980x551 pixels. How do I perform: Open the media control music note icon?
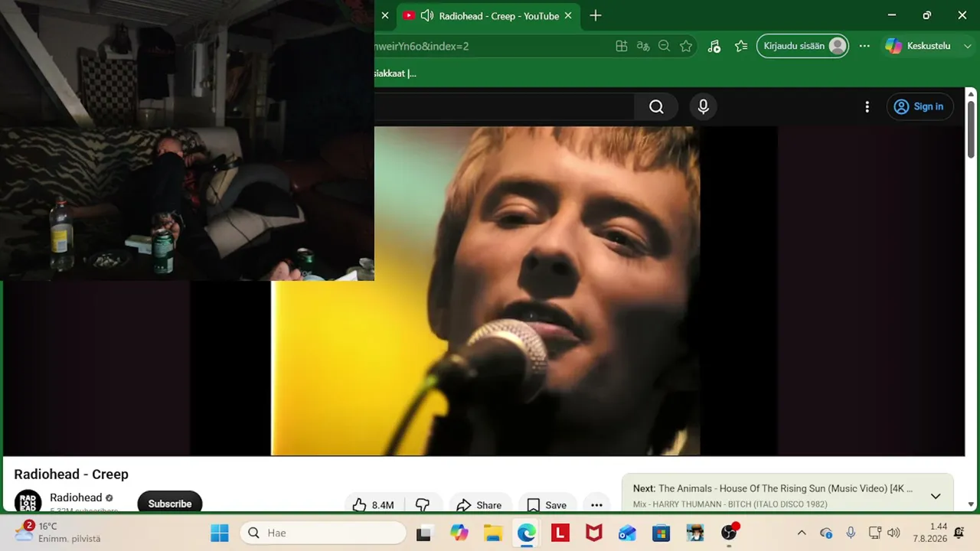click(714, 46)
